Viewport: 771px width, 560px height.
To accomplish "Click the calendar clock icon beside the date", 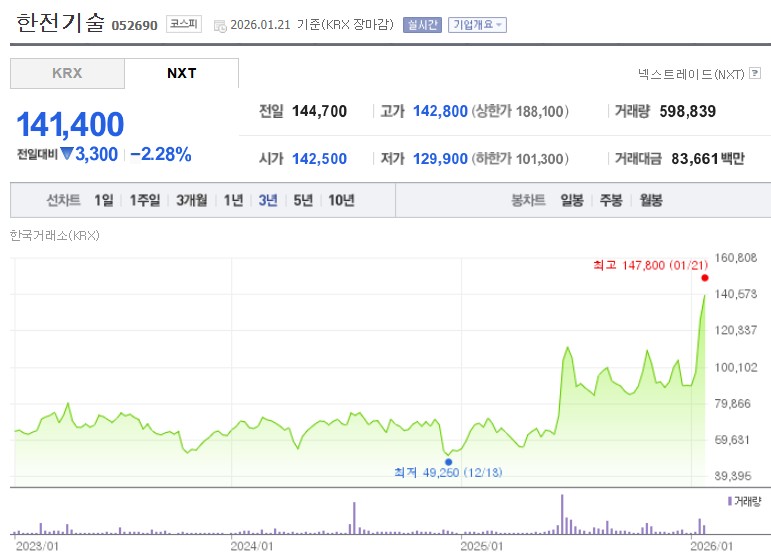I will 220,26.
